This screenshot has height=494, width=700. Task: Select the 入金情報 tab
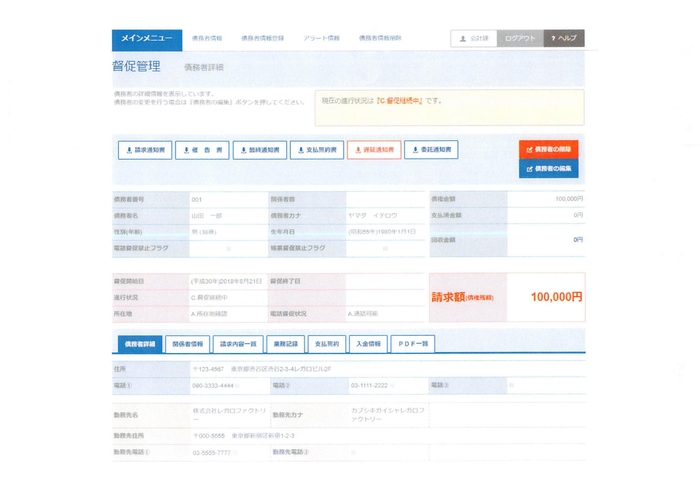[367, 343]
